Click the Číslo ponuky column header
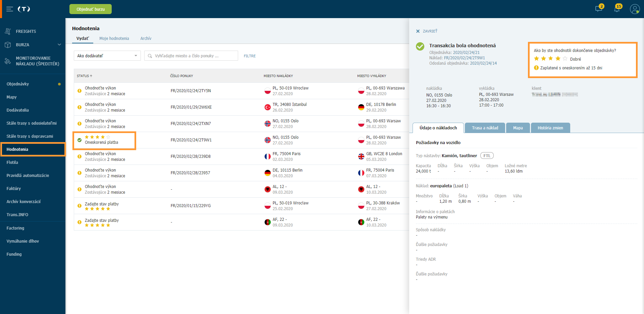Viewport: 644px width, 314px height. click(x=181, y=76)
